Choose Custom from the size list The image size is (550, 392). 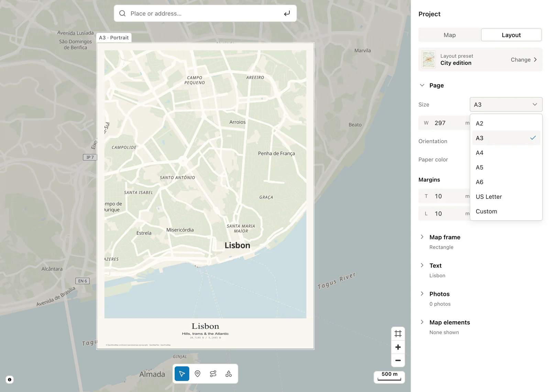pyautogui.click(x=506, y=212)
